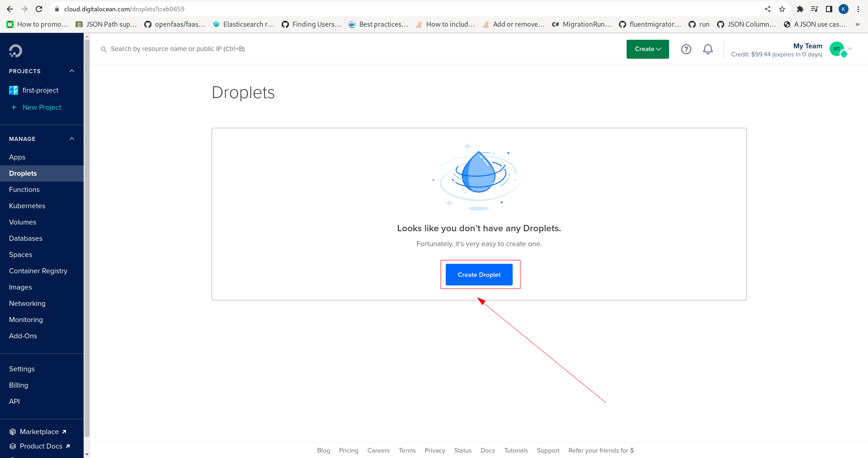Viewport: 868px width, 458px height.
Task: Click Refer your friends footer link
Action: (x=601, y=450)
